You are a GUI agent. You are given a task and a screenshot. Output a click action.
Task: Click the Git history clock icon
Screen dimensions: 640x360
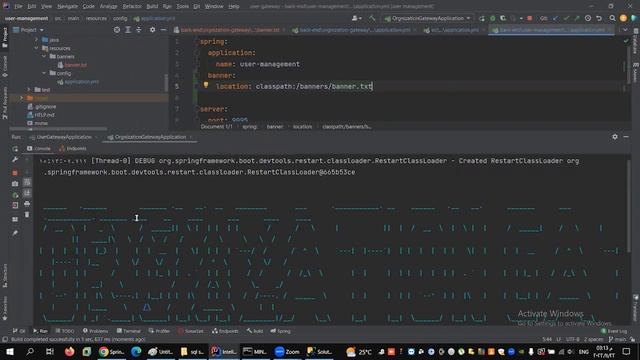(588, 18)
